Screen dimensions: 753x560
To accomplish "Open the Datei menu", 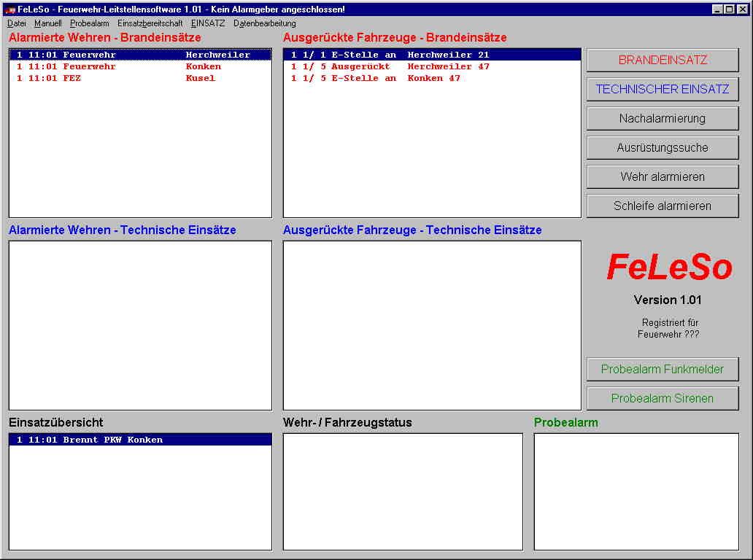I will tap(17, 23).
